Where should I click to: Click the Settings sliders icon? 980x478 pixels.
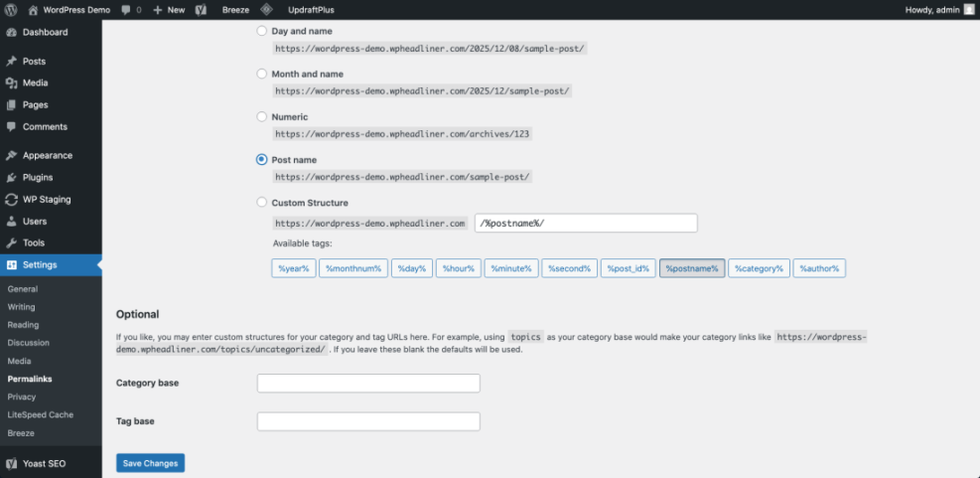[11, 264]
